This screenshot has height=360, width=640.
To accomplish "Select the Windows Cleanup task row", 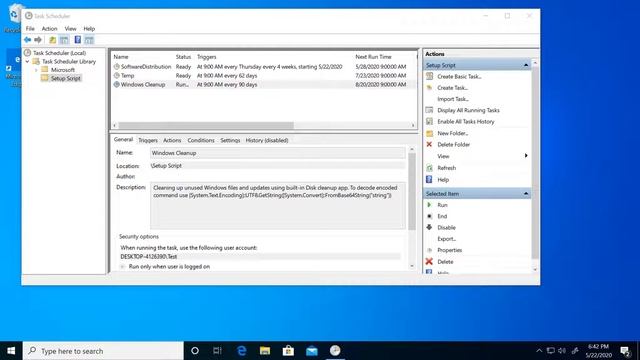I will [x=263, y=84].
